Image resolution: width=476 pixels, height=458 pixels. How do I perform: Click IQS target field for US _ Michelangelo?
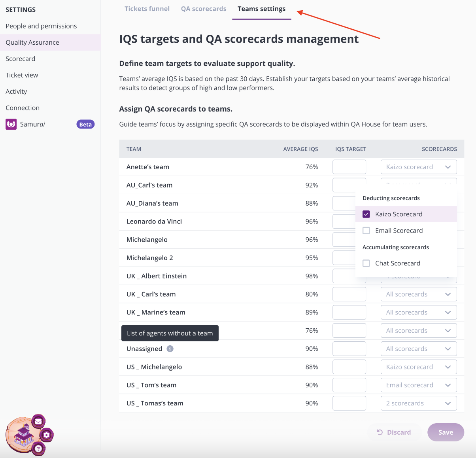click(x=349, y=367)
